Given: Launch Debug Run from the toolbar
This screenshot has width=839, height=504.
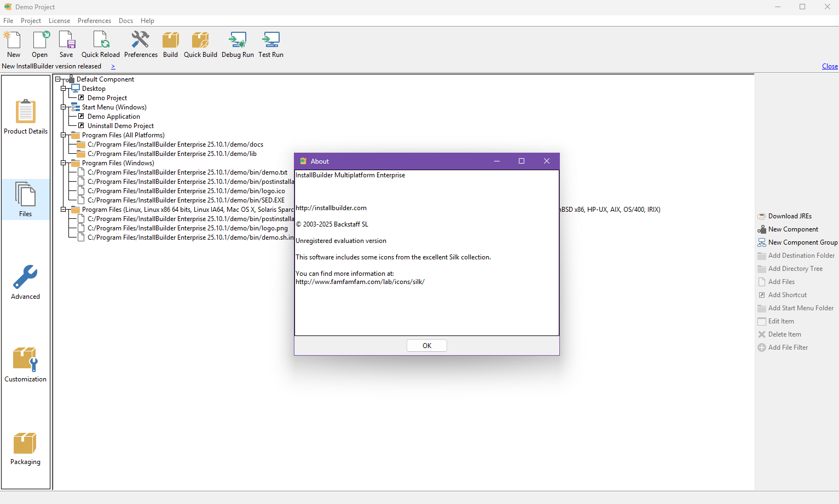Looking at the screenshot, I should point(238,44).
